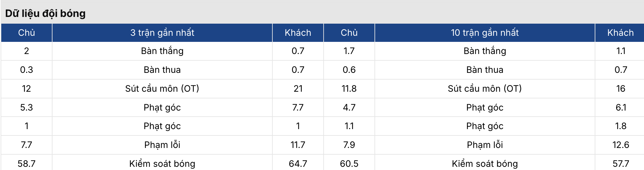644x170 pixels.
Task: Click the 6.1 away corners value
Action: pyautogui.click(x=620, y=107)
